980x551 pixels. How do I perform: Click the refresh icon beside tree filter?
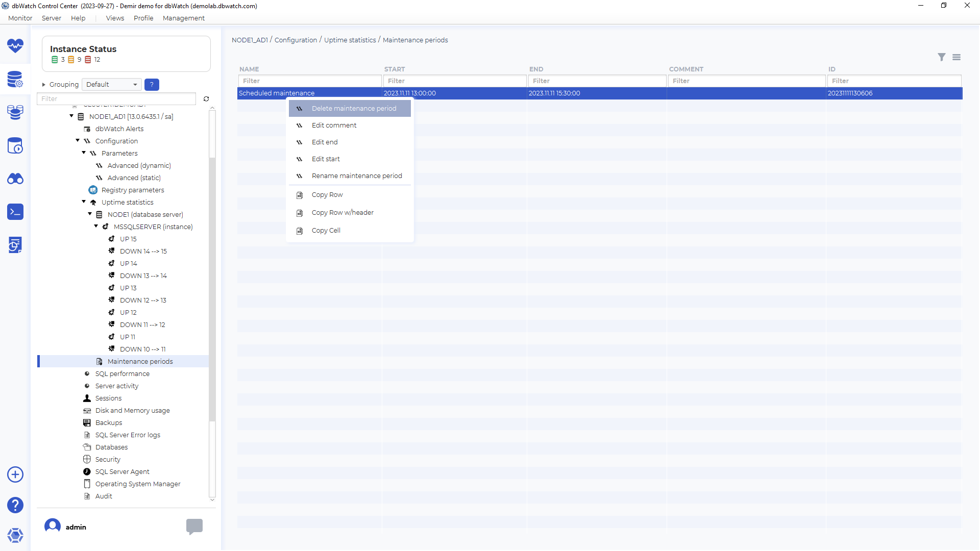click(206, 99)
